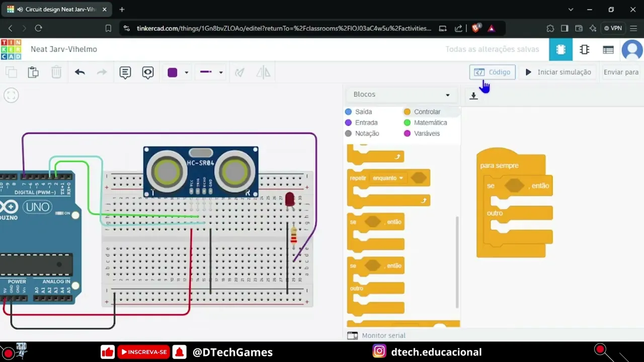
Task: Select the HC-SR04 ultrasonic sensor
Action: pyautogui.click(x=201, y=172)
